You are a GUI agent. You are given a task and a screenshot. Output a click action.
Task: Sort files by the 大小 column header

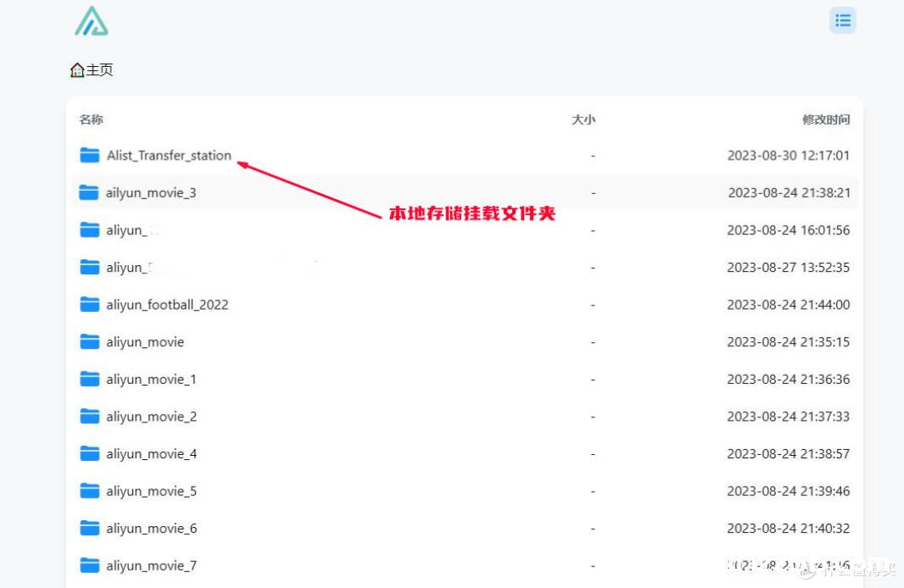[583, 120]
